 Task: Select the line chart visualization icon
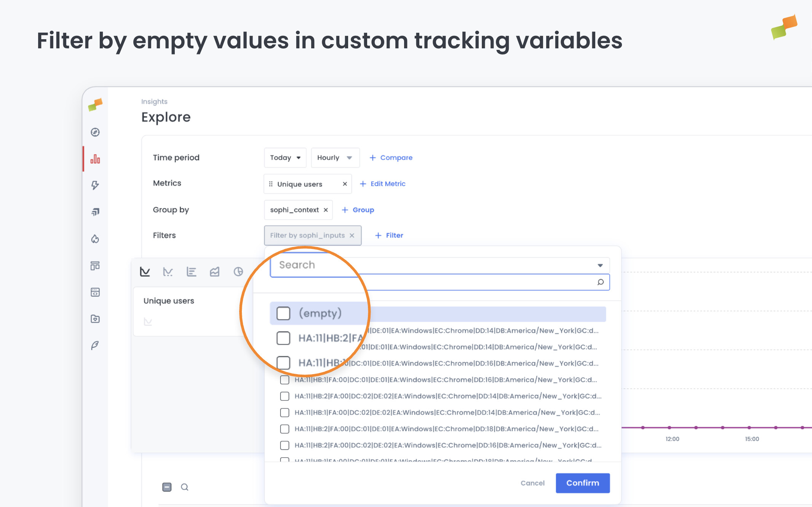point(145,272)
